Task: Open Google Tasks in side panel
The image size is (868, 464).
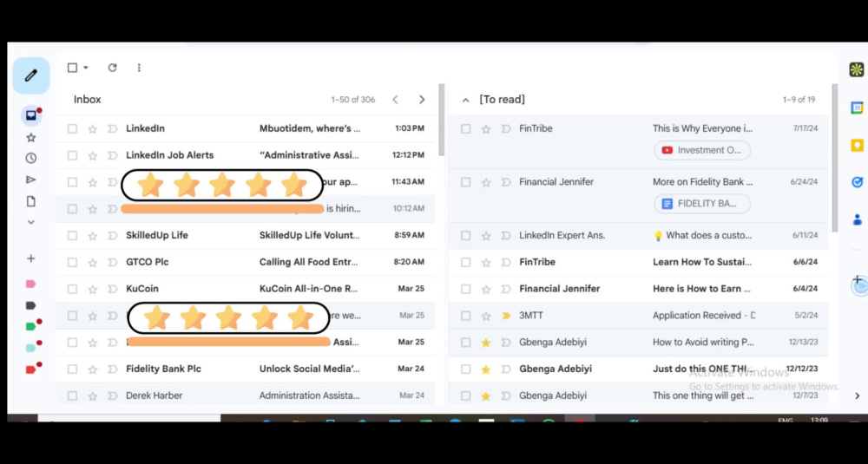Action: click(857, 181)
